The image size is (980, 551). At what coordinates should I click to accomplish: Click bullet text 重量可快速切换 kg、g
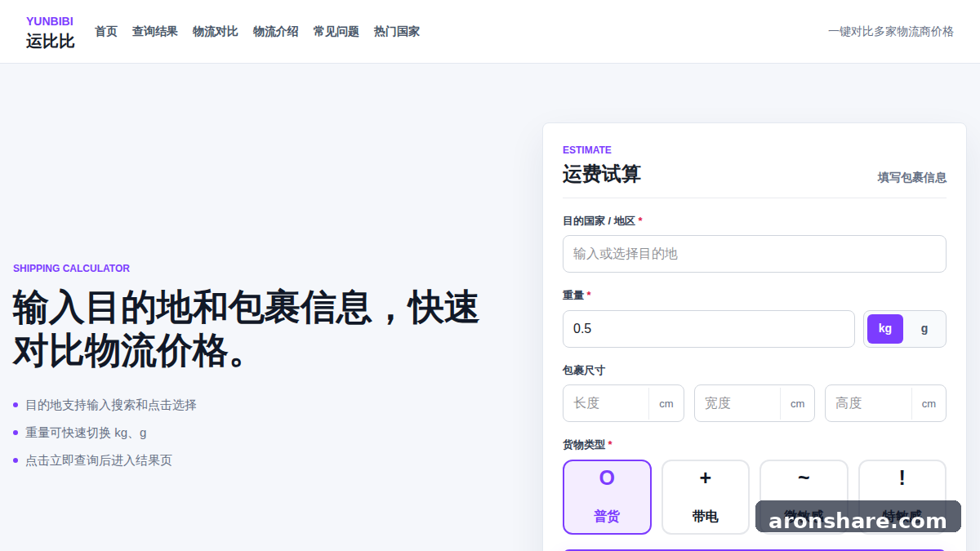(x=86, y=433)
